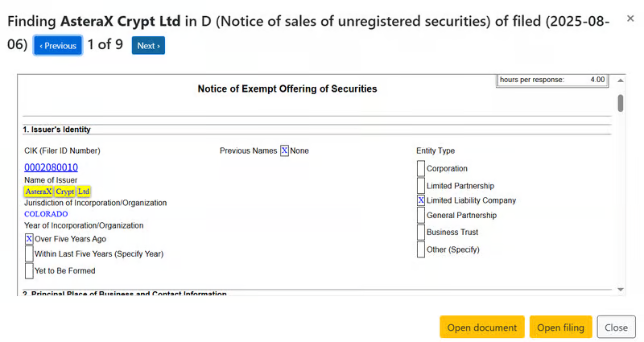
Task: Check the Other (Specify) entity box
Action: click(x=421, y=249)
